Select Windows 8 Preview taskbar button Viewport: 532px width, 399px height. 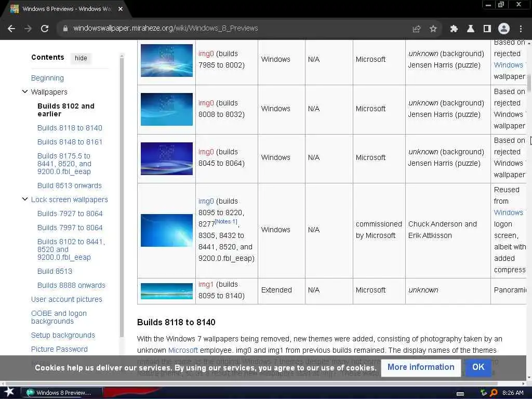point(61,393)
